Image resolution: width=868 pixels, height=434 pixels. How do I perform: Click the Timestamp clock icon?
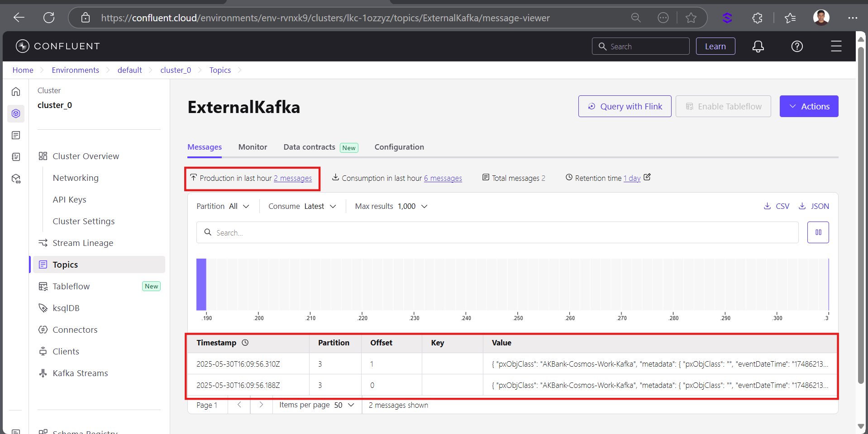pos(245,343)
